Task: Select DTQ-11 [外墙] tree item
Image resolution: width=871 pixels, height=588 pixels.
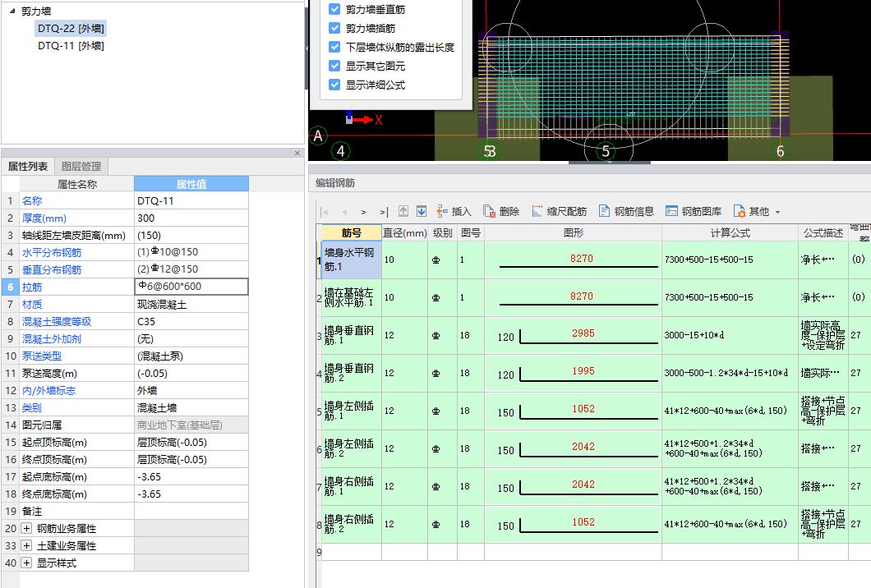Action: pyautogui.click(x=71, y=45)
